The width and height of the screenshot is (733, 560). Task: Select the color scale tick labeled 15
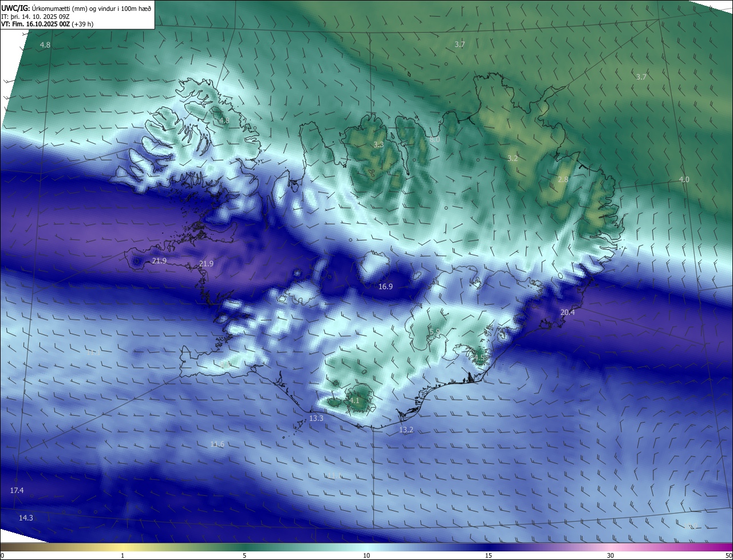(488, 555)
